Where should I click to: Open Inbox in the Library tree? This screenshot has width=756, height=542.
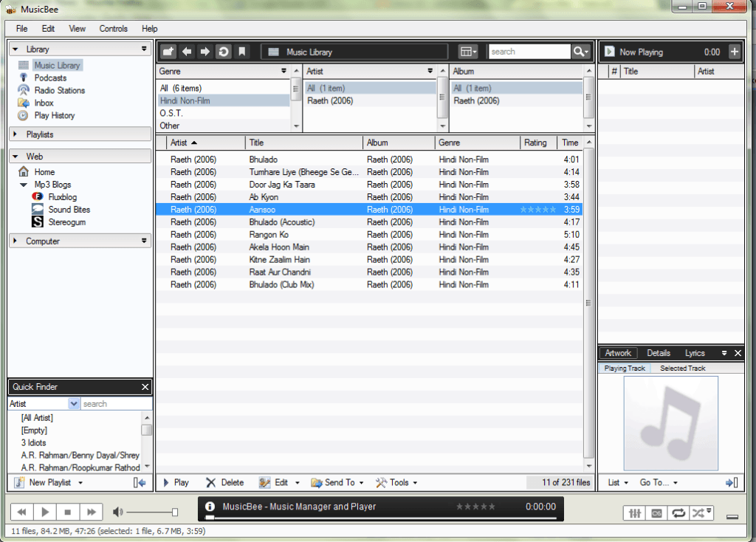point(44,103)
